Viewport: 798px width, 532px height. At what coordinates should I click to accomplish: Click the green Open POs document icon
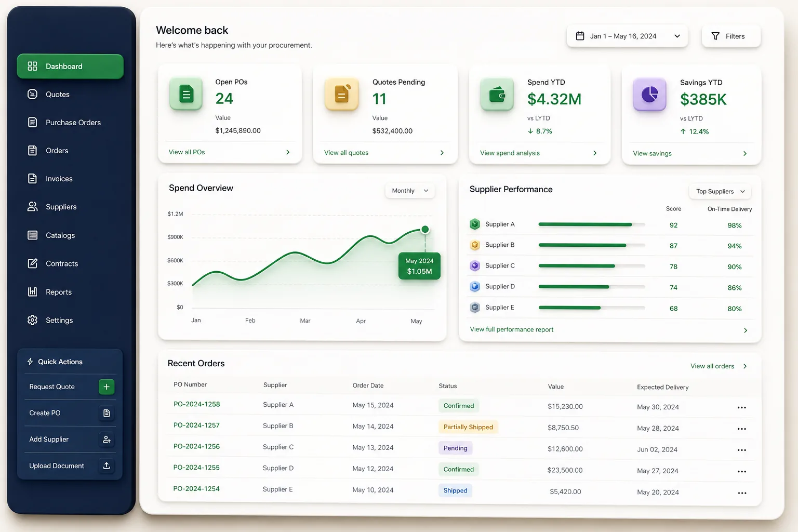point(186,94)
